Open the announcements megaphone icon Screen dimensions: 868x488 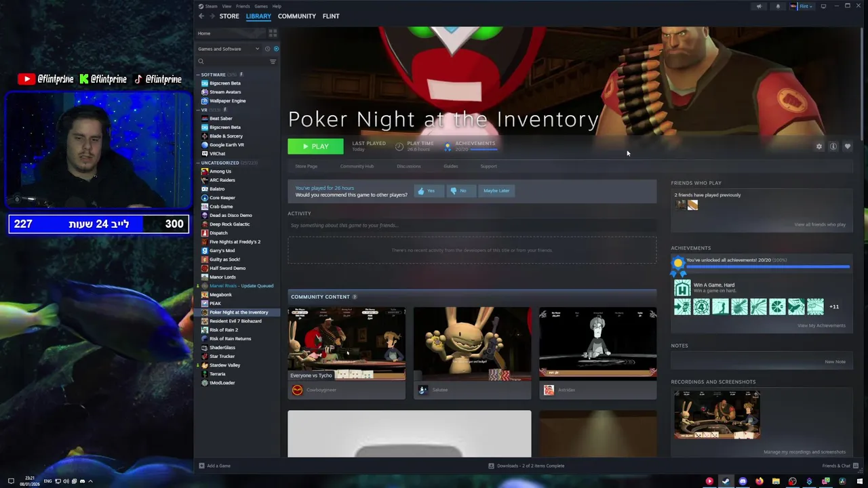pos(759,6)
